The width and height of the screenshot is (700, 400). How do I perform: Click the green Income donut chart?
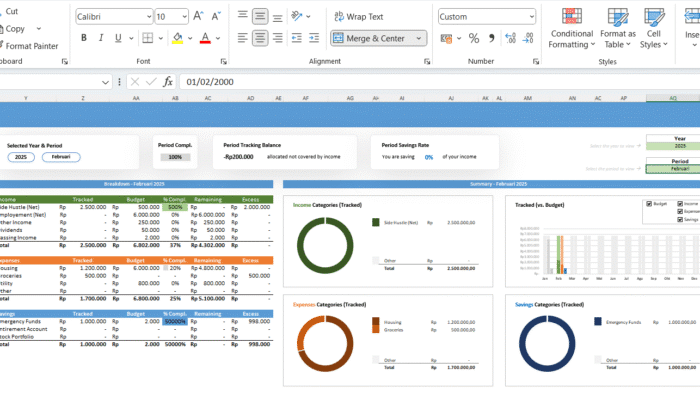[x=325, y=245]
